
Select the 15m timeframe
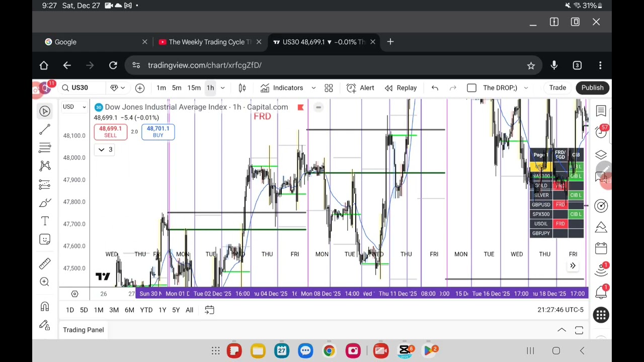pos(194,88)
